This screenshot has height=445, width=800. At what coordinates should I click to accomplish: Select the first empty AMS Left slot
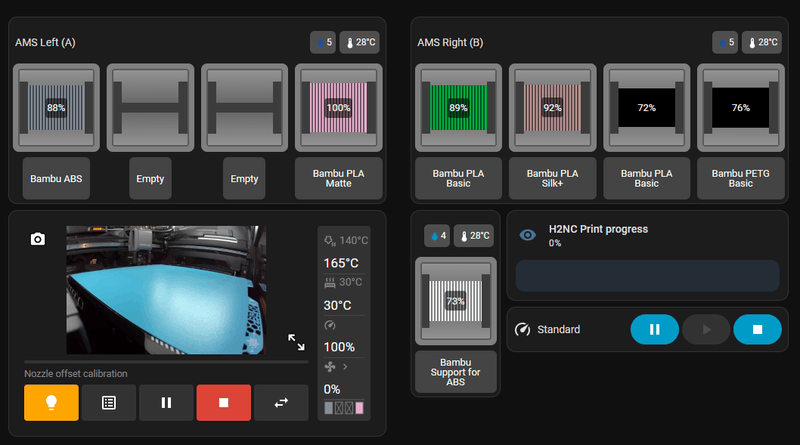pos(151,108)
